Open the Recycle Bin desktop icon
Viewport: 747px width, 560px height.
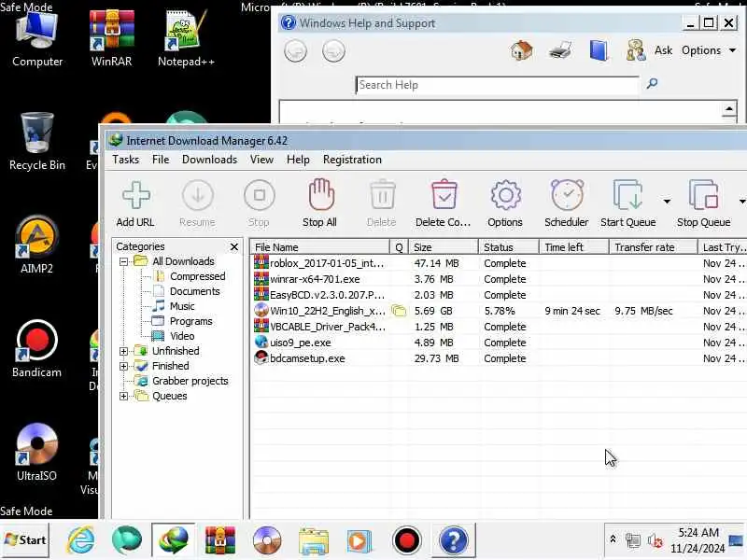[x=36, y=142]
